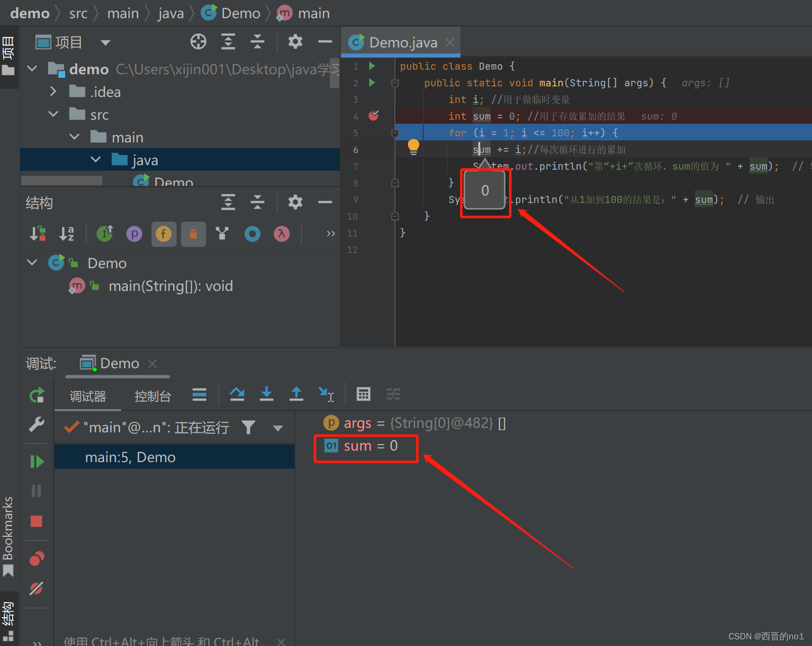Close the Demo.java editor tab
This screenshot has width=812, height=646.
(450, 42)
